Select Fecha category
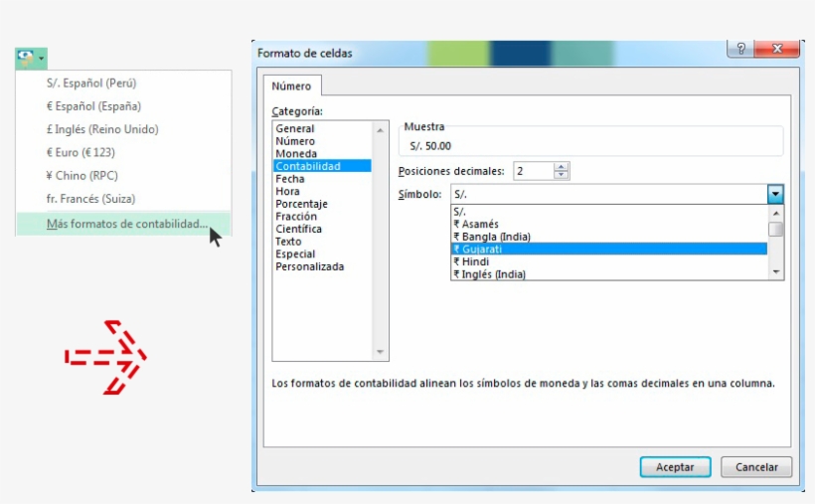Screen dimensions: 815x504 (290, 178)
